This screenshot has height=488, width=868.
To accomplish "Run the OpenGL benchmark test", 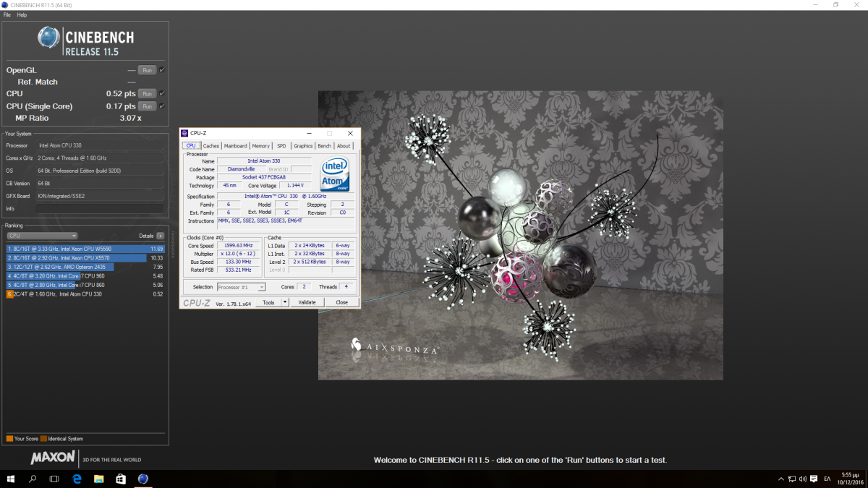I will tap(147, 70).
